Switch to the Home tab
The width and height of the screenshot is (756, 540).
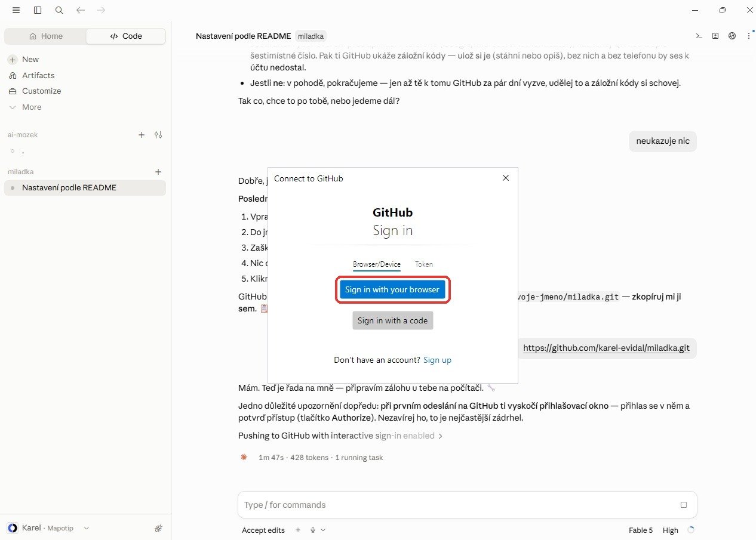[46, 36]
